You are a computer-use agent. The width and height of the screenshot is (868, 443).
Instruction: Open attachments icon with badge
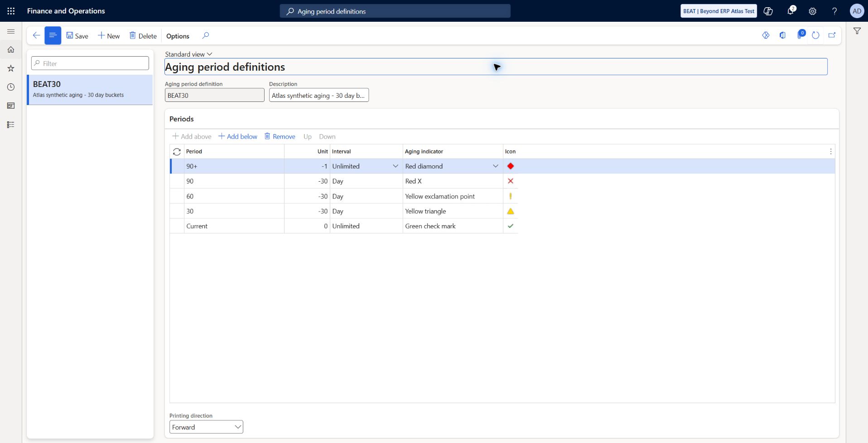[x=800, y=35]
